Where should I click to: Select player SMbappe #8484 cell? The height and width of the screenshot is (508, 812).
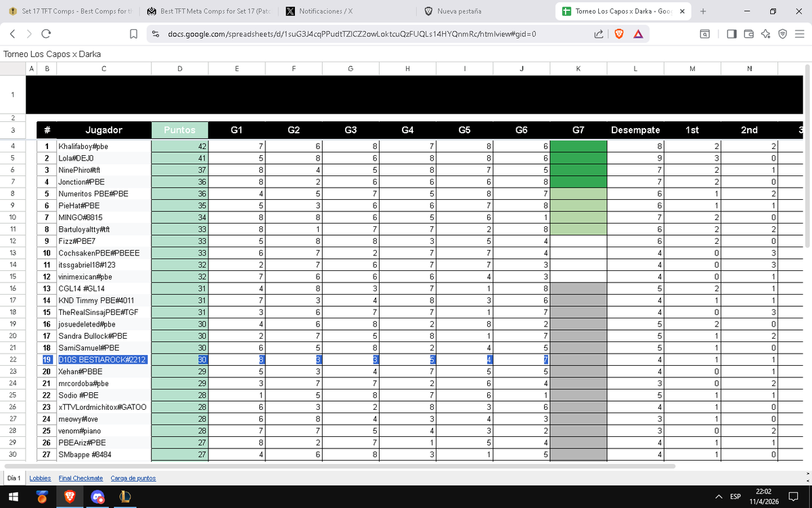pyautogui.click(x=104, y=454)
